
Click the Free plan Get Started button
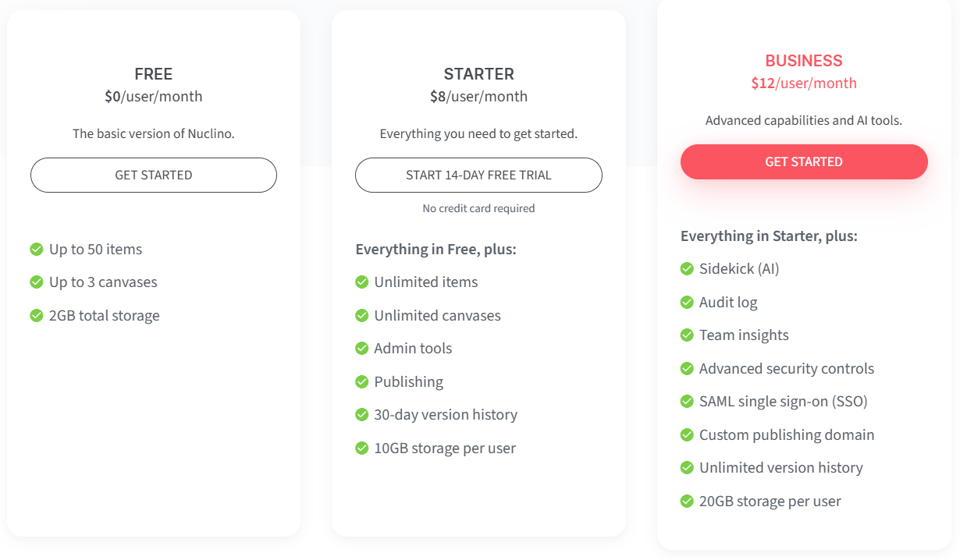click(x=154, y=175)
